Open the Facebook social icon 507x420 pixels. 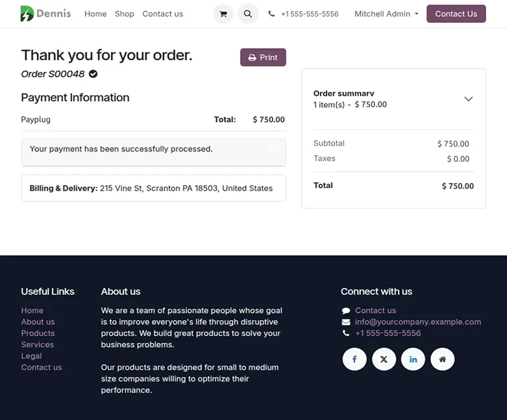354,359
